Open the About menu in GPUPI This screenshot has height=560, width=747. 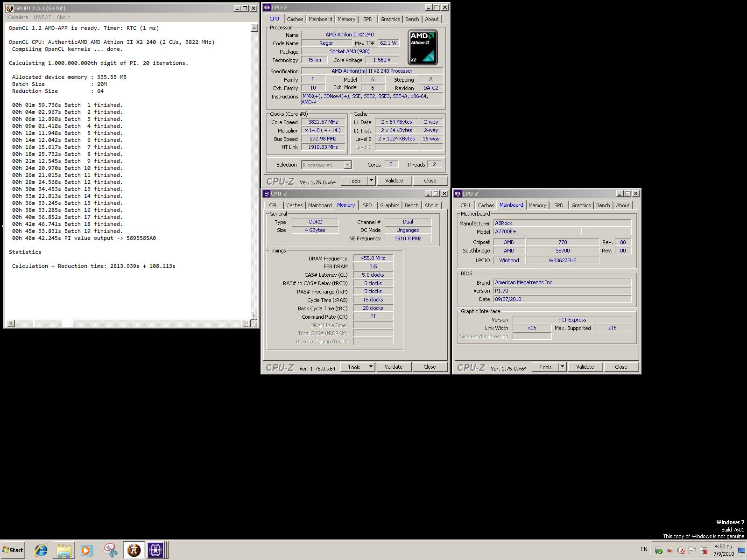point(63,17)
